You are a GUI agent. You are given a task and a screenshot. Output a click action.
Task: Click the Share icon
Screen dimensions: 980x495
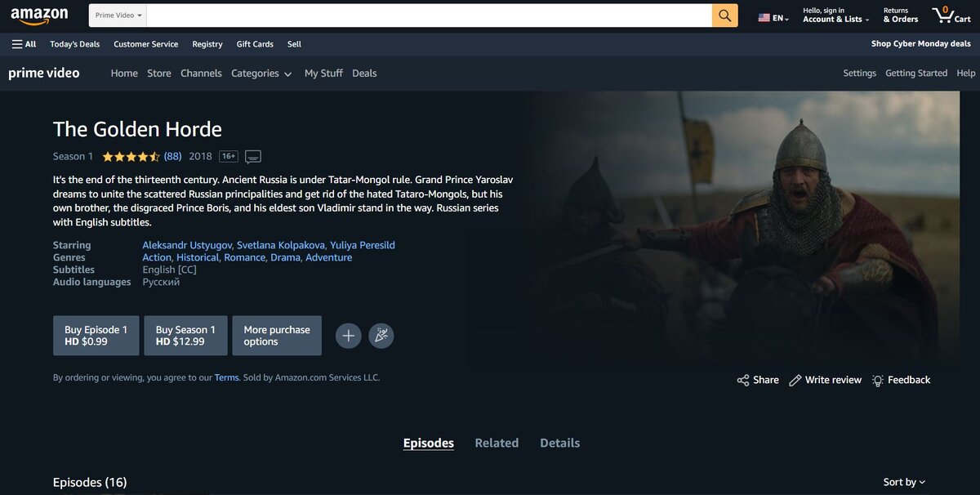coord(742,380)
